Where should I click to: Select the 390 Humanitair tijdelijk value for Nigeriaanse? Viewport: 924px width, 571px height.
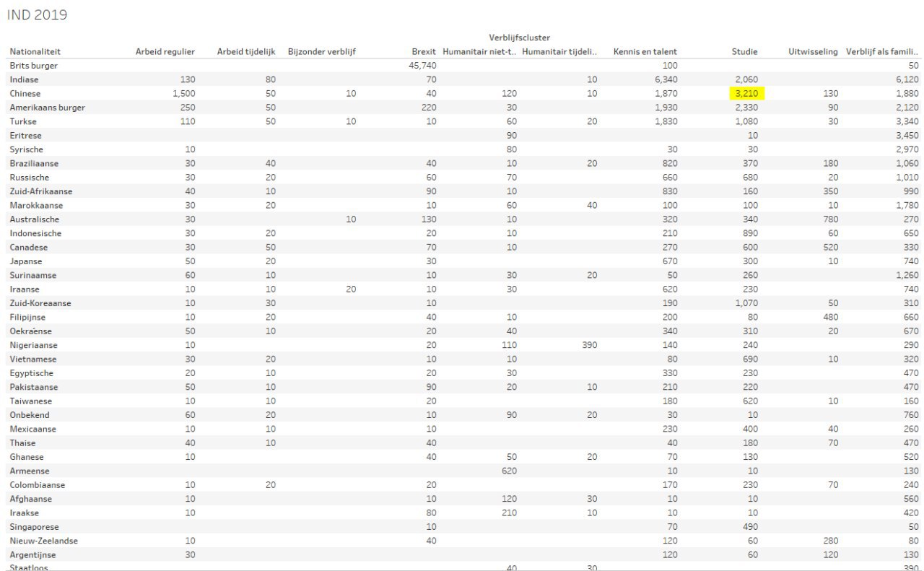click(x=588, y=345)
